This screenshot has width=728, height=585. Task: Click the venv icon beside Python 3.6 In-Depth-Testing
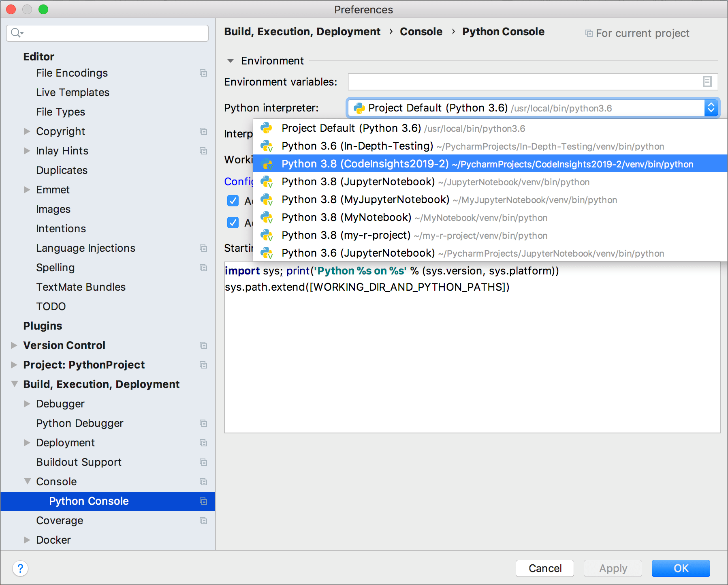pos(267,146)
